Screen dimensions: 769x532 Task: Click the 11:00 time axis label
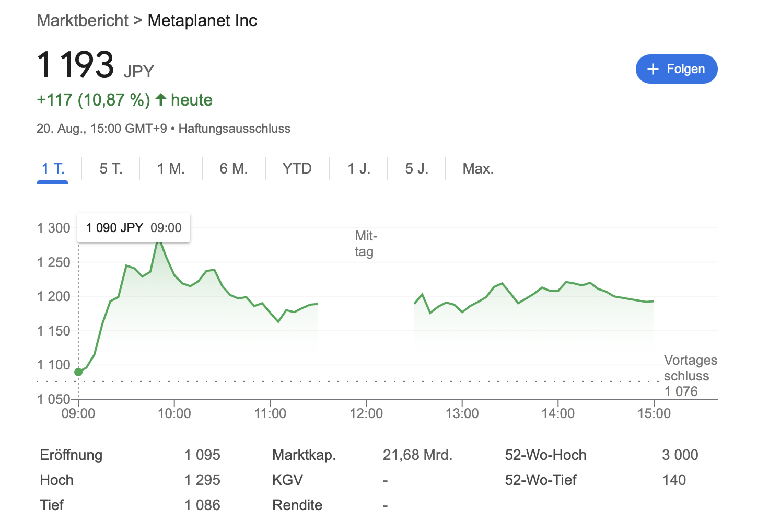pyautogui.click(x=270, y=413)
